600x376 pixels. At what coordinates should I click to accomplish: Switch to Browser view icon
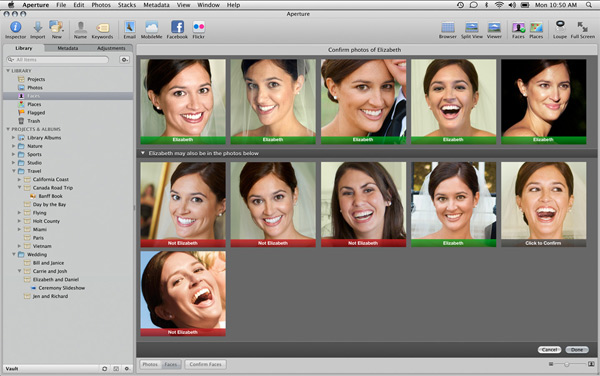448,27
